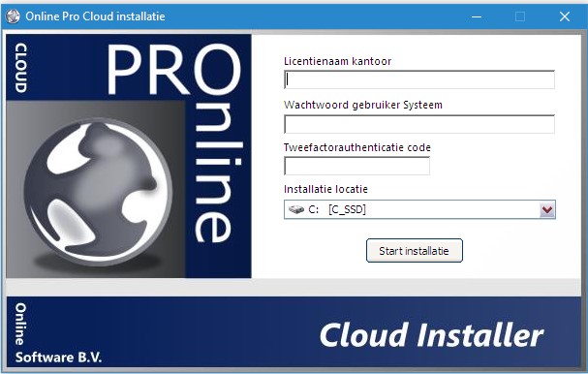The height and width of the screenshot is (374, 588).
Task: Click the Online Pro Cloud installatie title text
Action: [95, 16]
